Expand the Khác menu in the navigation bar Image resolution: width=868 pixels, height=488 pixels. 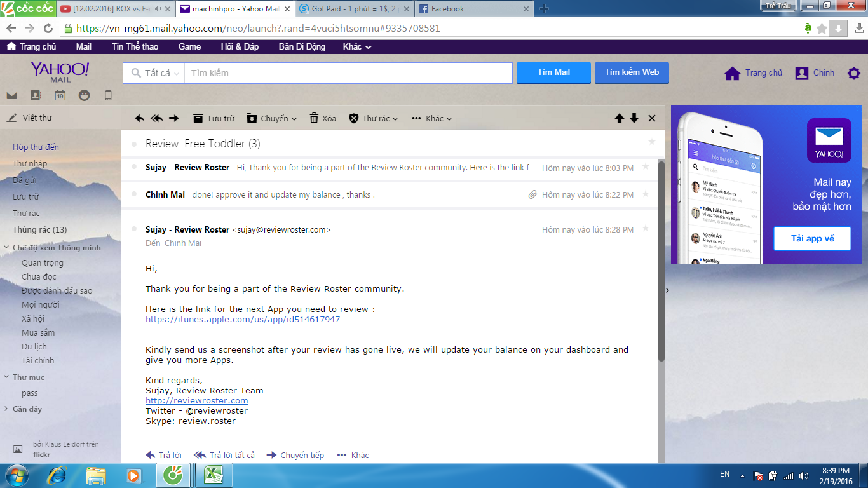357,46
